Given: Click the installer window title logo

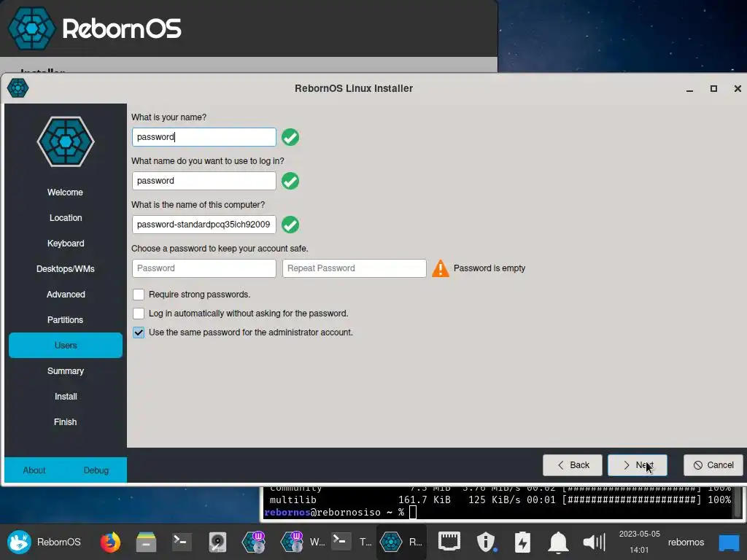Looking at the screenshot, I should click(18, 88).
